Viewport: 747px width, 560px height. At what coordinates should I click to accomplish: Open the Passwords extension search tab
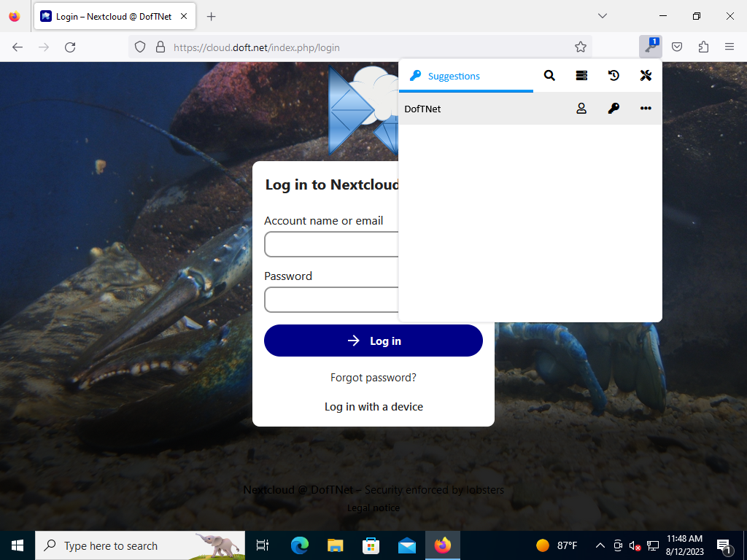tap(549, 75)
